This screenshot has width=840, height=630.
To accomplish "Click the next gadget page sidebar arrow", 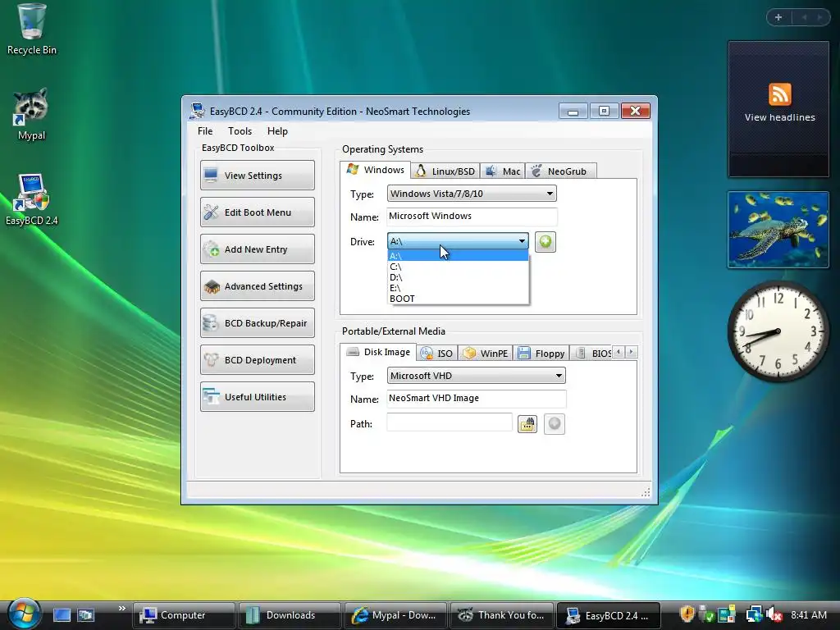I will 819,18.
